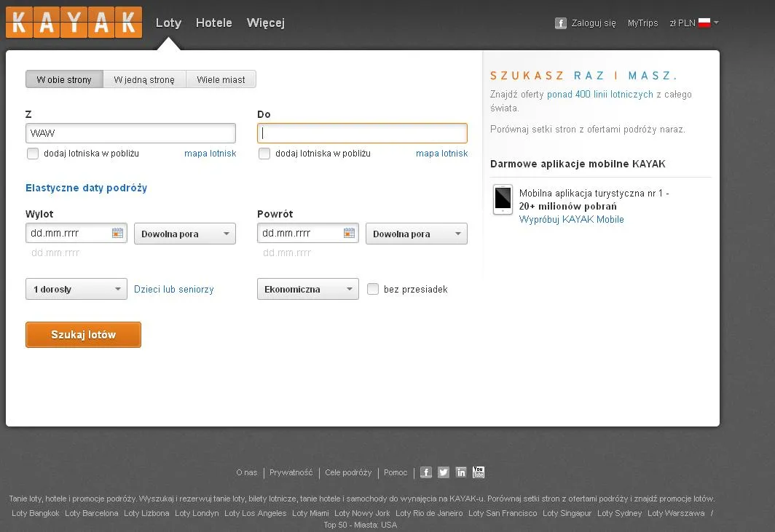Open Wylot Dowolna pora time dropdown

click(185, 234)
